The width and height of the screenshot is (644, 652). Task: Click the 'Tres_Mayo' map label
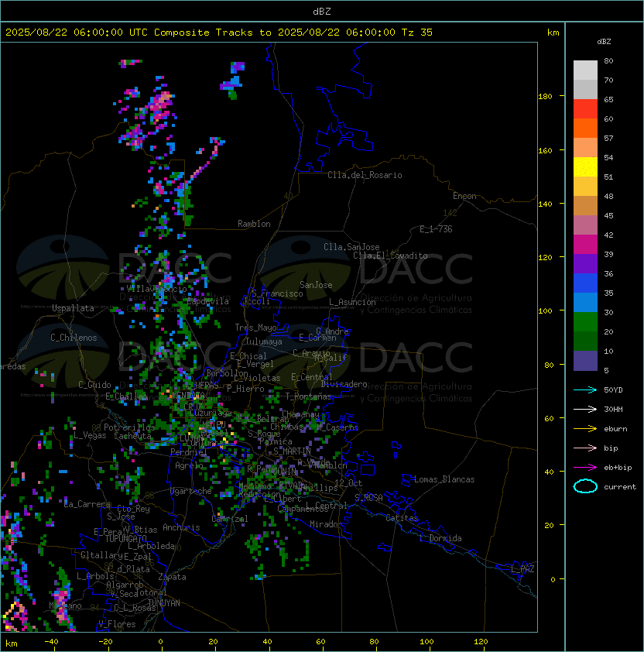coord(255,328)
